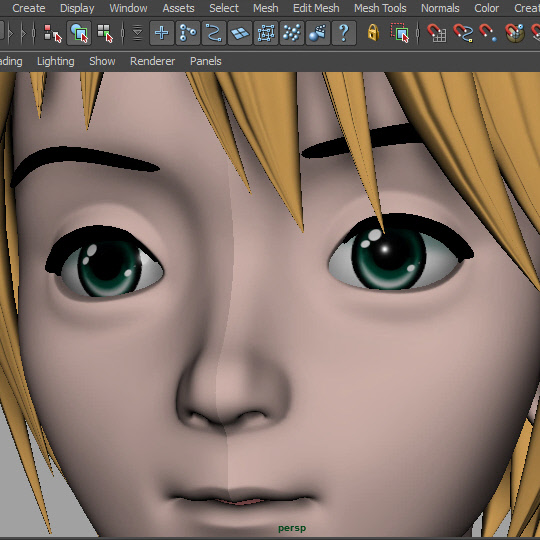Viewport: 540px width, 540px height.
Task: Collapse the toolbar section handle before selection masks
Action: point(123,33)
